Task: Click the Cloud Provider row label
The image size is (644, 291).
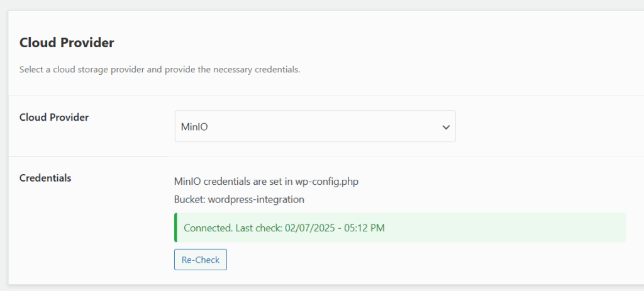Action: (54, 118)
